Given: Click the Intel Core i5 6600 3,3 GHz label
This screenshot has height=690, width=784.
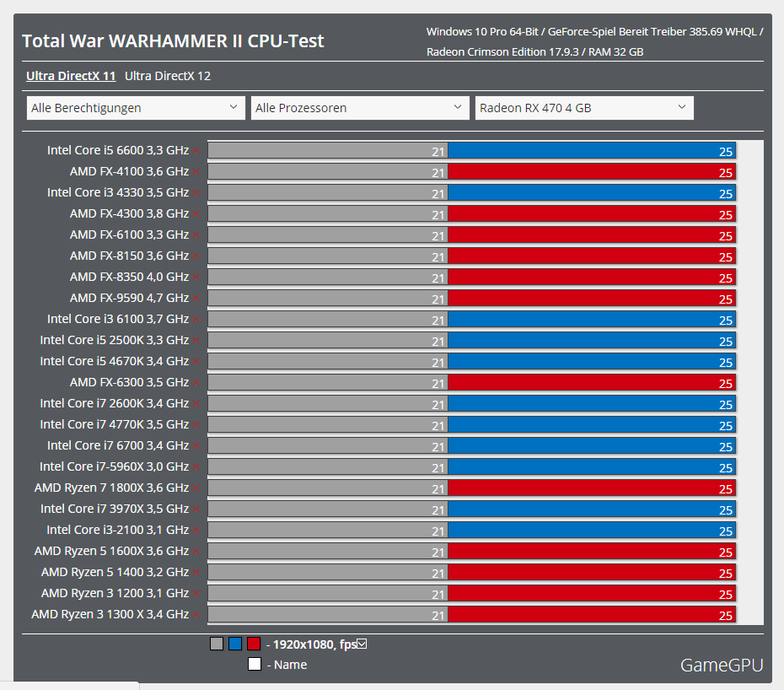Looking at the screenshot, I should (x=118, y=150).
